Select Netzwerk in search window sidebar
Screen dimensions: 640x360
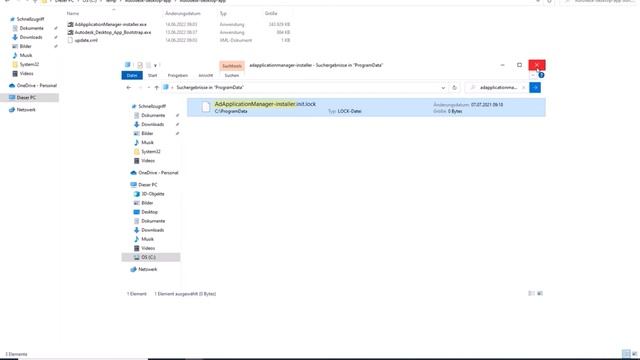pos(147,269)
